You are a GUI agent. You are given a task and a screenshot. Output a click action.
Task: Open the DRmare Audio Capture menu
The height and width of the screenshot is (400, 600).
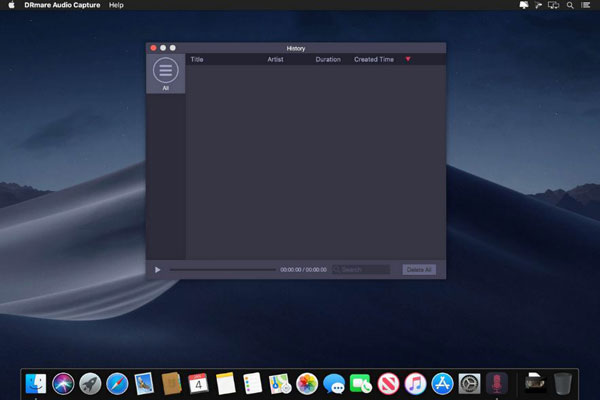tap(61, 5)
